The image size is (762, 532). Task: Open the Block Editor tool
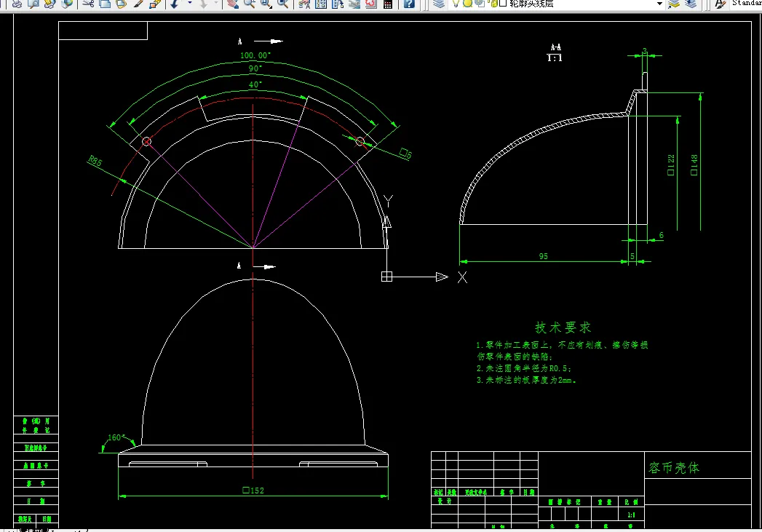(x=155, y=4)
